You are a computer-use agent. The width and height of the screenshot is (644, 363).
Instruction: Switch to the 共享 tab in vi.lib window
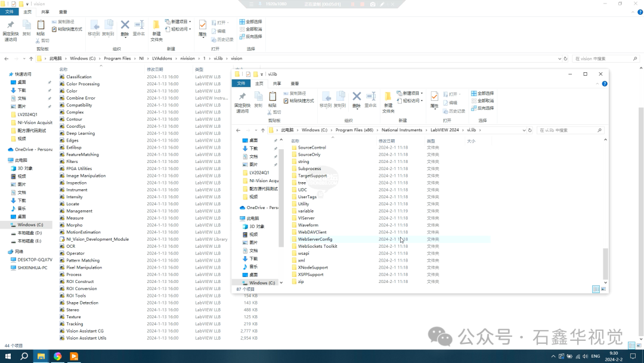click(x=277, y=84)
